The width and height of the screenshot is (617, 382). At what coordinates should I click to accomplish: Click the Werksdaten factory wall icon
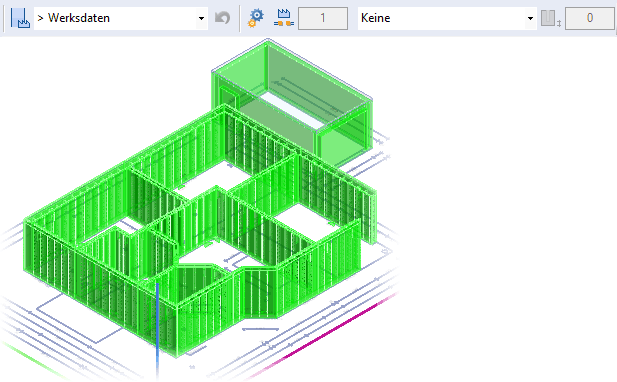coord(20,18)
